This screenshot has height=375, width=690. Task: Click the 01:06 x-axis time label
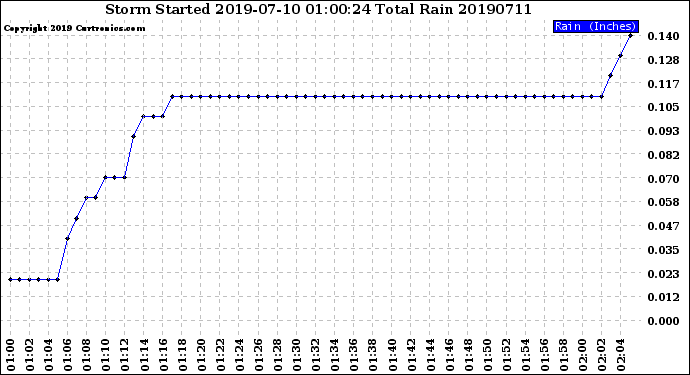click(67, 355)
